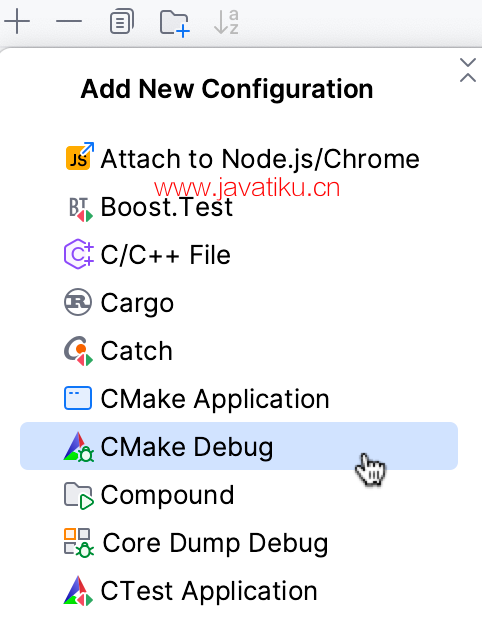The image size is (482, 618).
Task: Sort configurations alphabetically with the a-z icon
Action: pos(226,22)
